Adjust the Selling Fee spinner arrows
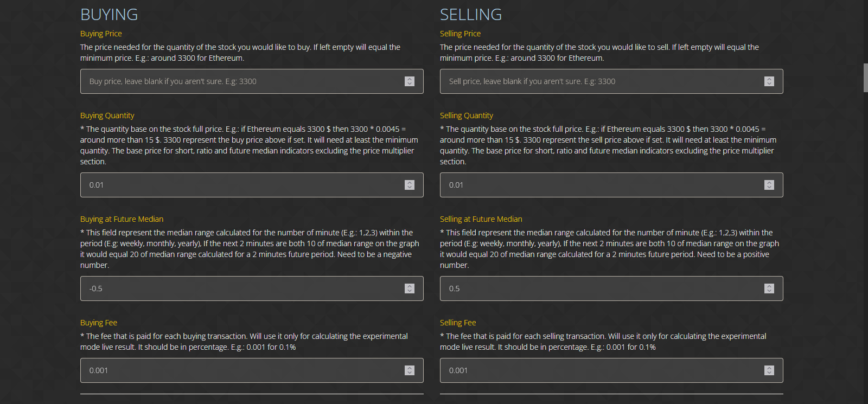The image size is (868, 404). click(769, 370)
